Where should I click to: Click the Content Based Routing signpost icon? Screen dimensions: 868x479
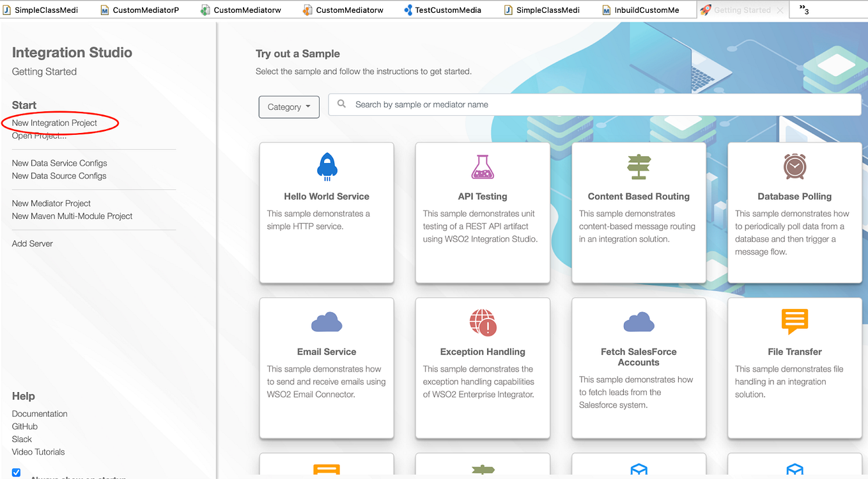(x=639, y=166)
